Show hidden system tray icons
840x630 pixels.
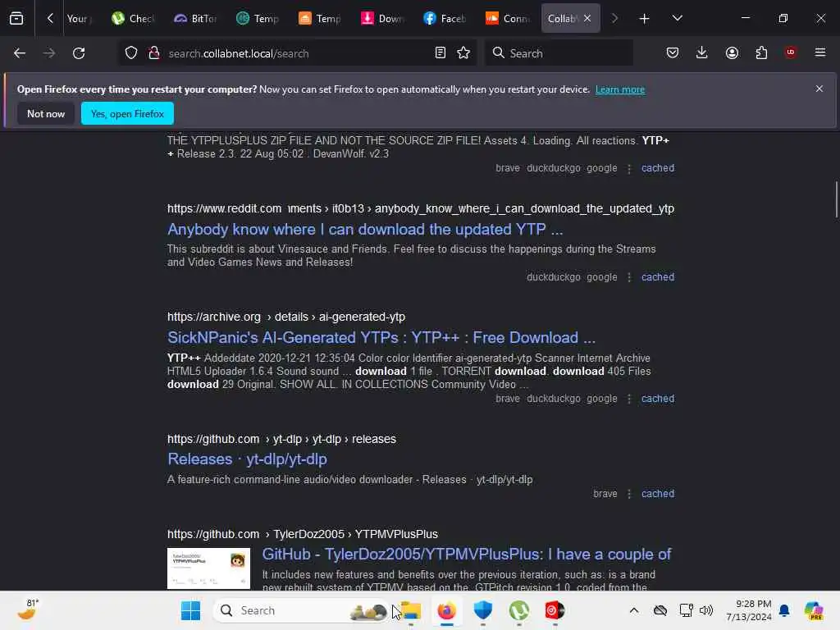634,610
